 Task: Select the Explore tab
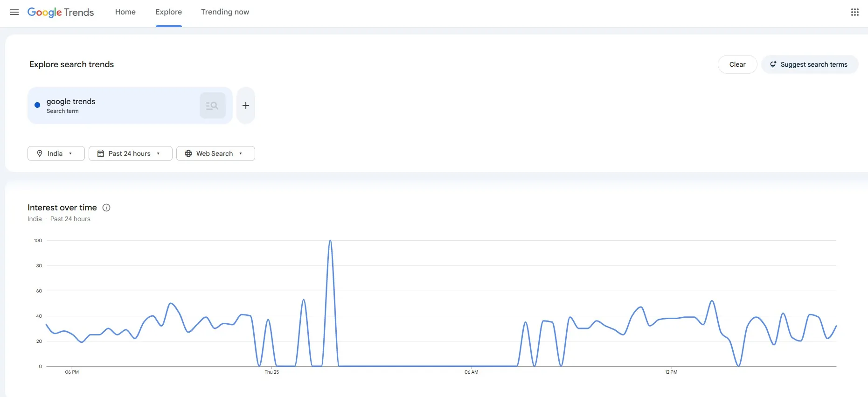(168, 12)
